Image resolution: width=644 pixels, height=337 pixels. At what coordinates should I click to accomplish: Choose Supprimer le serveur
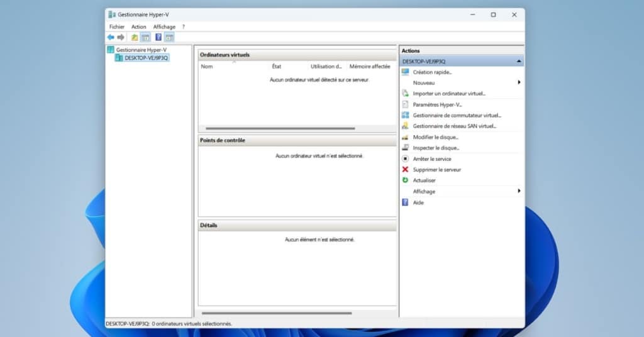click(436, 170)
